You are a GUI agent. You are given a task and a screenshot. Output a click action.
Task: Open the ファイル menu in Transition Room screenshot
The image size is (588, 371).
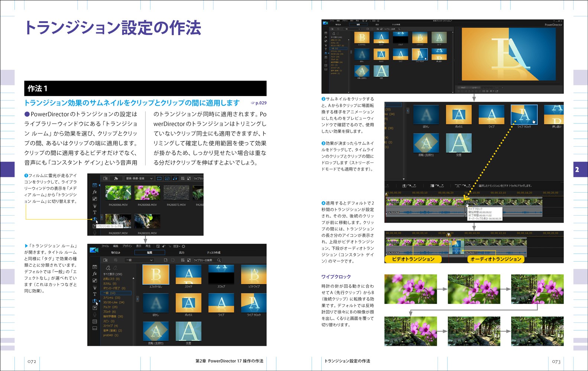(x=105, y=246)
